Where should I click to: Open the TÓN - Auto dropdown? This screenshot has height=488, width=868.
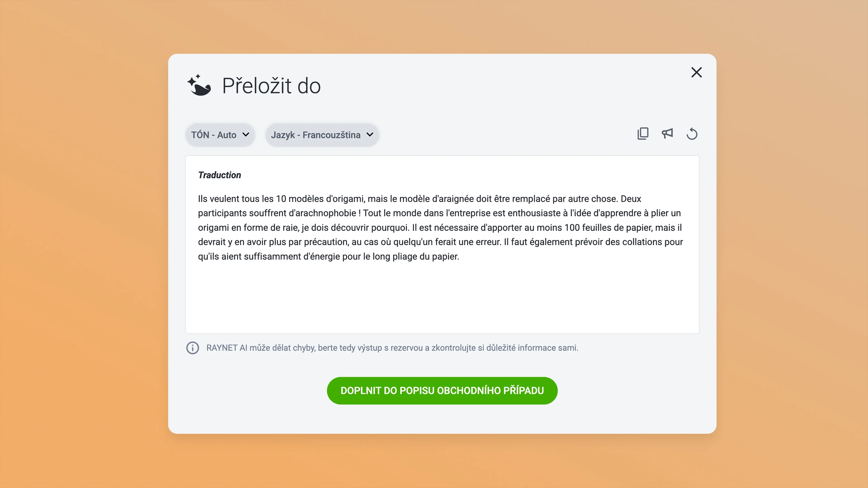click(x=220, y=135)
